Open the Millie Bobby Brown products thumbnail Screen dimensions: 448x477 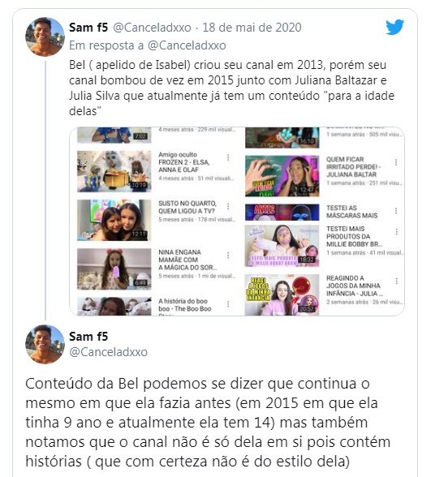point(282,246)
